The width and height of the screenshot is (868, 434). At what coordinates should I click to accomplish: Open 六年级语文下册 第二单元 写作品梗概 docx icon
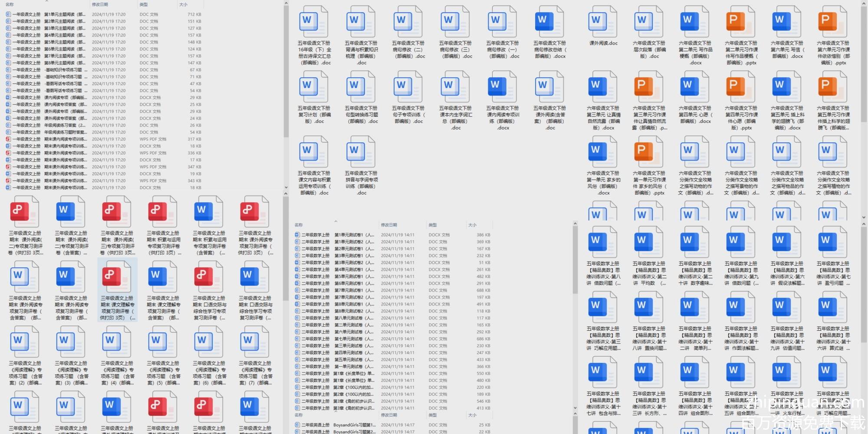click(x=694, y=22)
